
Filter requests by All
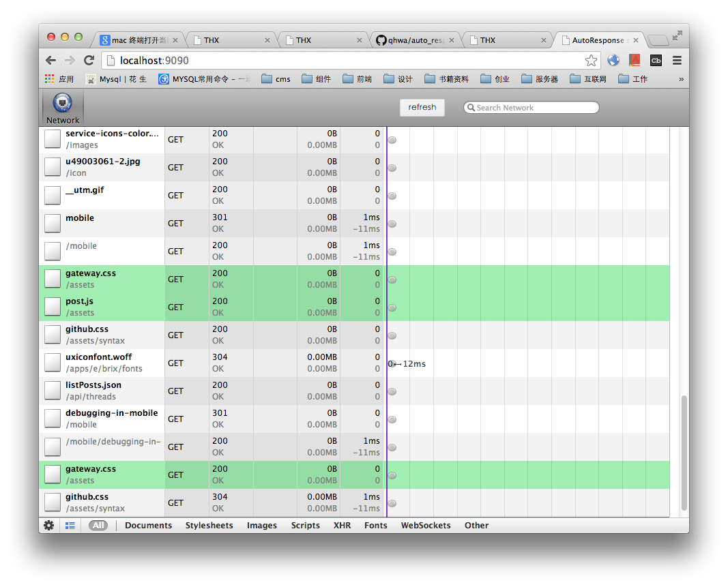click(98, 525)
